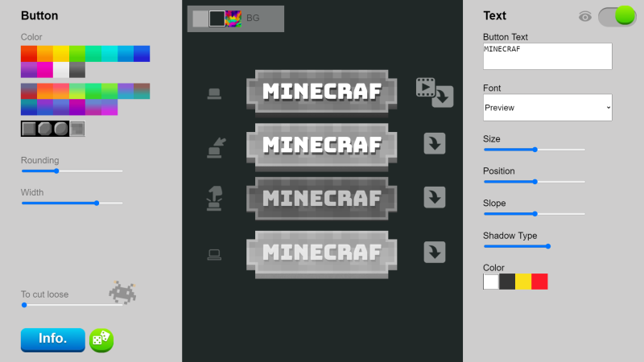Pick lime green button color
This screenshot has height=362, width=644.
pyautogui.click(x=76, y=54)
